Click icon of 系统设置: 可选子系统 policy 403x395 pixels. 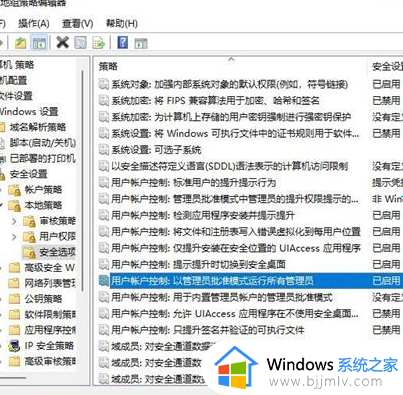pos(104,150)
